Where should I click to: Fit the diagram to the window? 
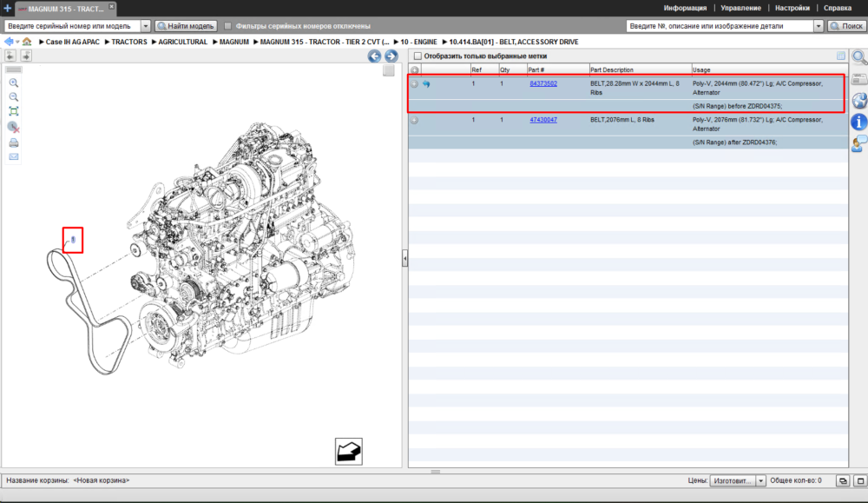click(14, 111)
